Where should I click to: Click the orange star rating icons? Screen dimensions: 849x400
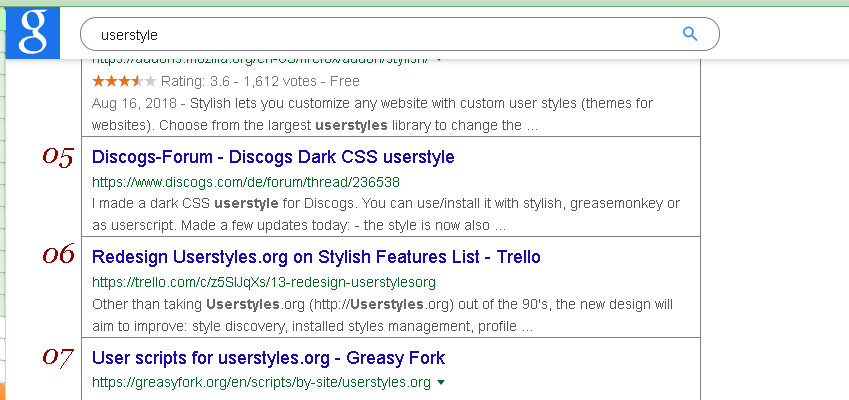coord(124,81)
